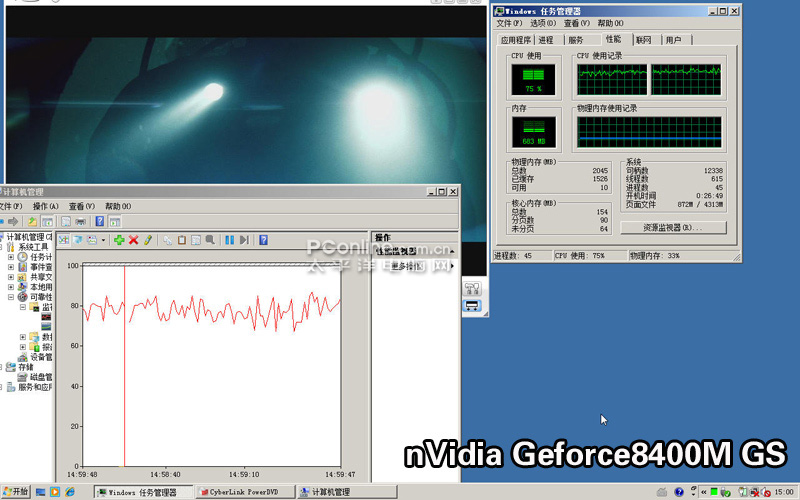Click the 15:00 taskbar clock
Screen dimensions: 800x500
point(784,492)
